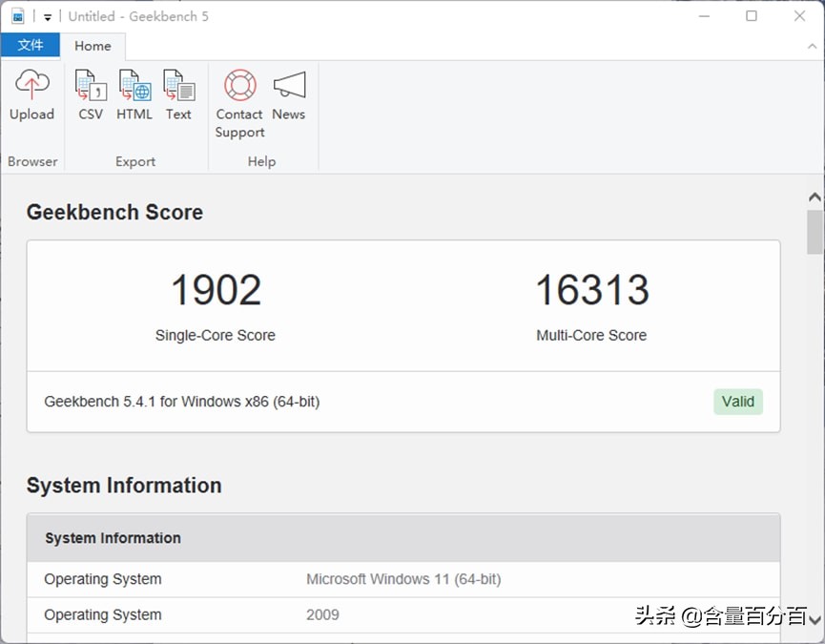Click the scrollbar up arrow
825x644 pixels.
[815, 197]
